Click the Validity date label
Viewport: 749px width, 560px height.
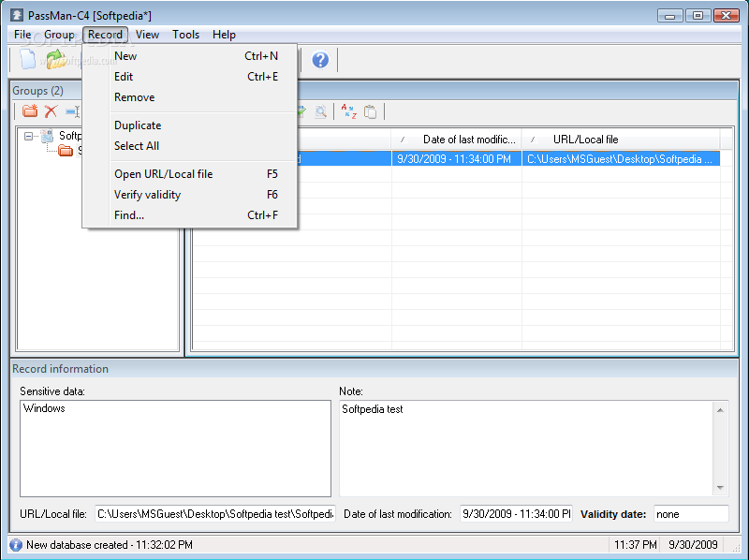(x=613, y=514)
